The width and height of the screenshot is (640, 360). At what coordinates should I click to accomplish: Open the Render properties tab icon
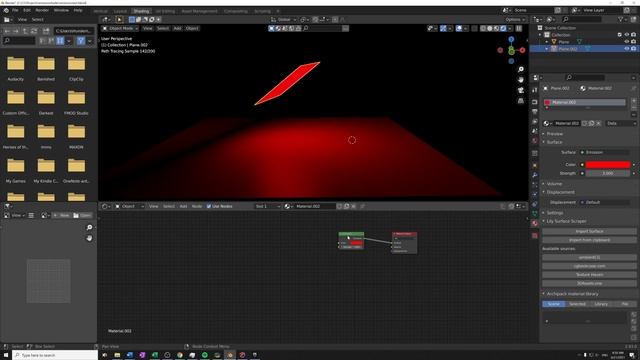point(535,102)
